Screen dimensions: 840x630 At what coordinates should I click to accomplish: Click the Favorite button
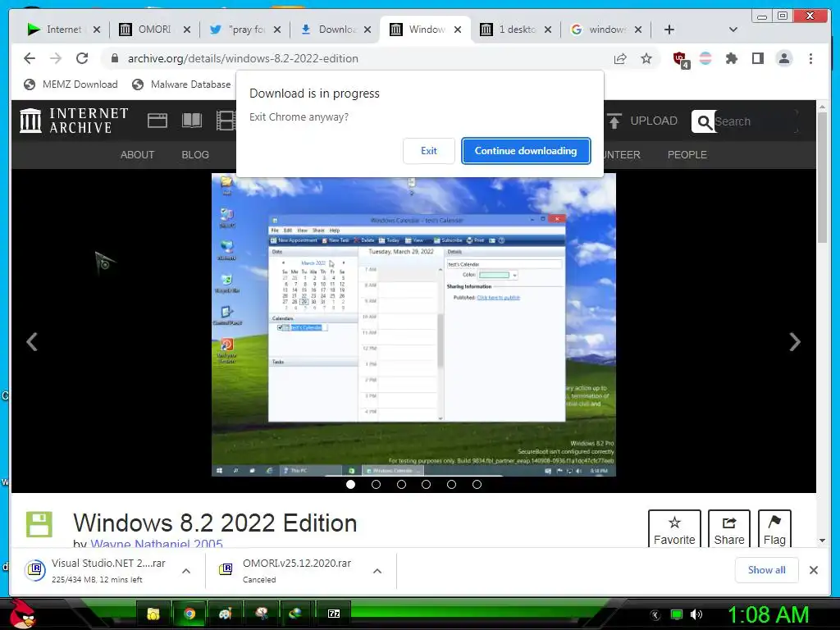(x=674, y=529)
